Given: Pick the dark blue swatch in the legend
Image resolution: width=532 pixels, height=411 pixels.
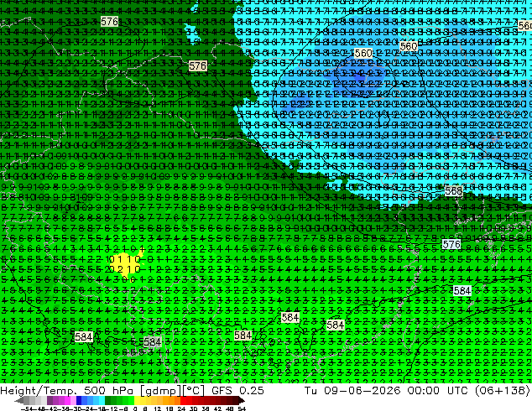Looking at the screenshot, I should (x=79, y=401).
